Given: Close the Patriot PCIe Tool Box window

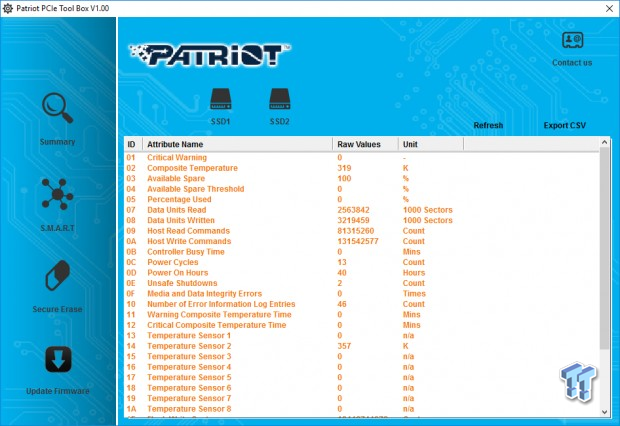Looking at the screenshot, I should [x=610, y=8].
